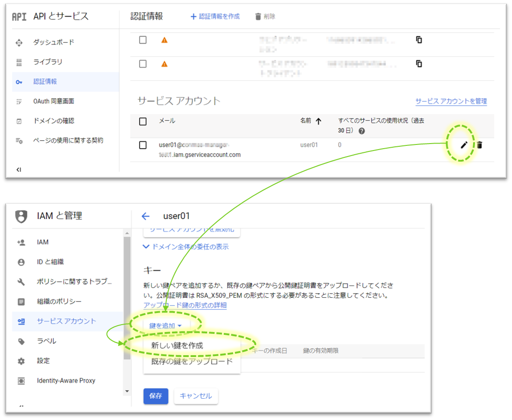
Task: Toggle the select-all checkbox beside メール header
Action: click(x=143, y=121)
